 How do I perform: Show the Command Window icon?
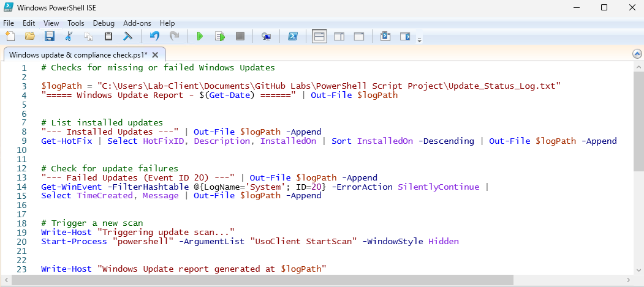385,36
